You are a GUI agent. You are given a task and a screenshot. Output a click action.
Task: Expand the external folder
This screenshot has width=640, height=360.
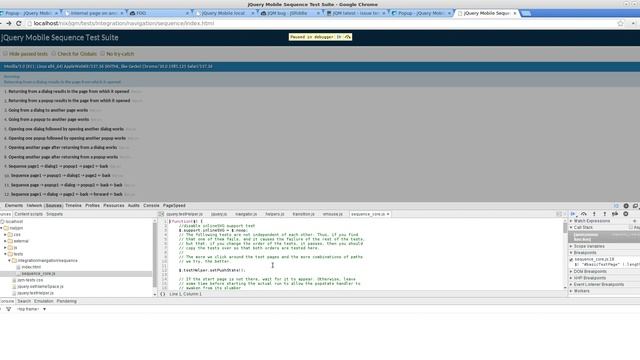point(5,241)
